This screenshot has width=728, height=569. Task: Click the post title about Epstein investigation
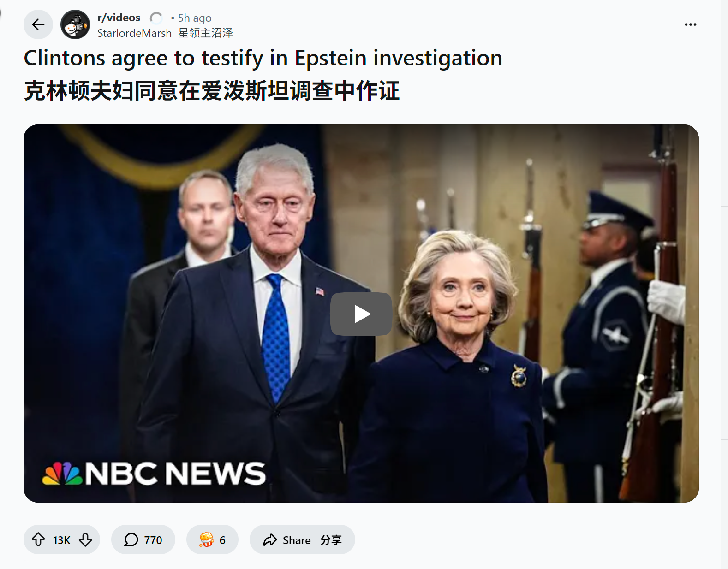pyautogui.click(x=263, y=58)
